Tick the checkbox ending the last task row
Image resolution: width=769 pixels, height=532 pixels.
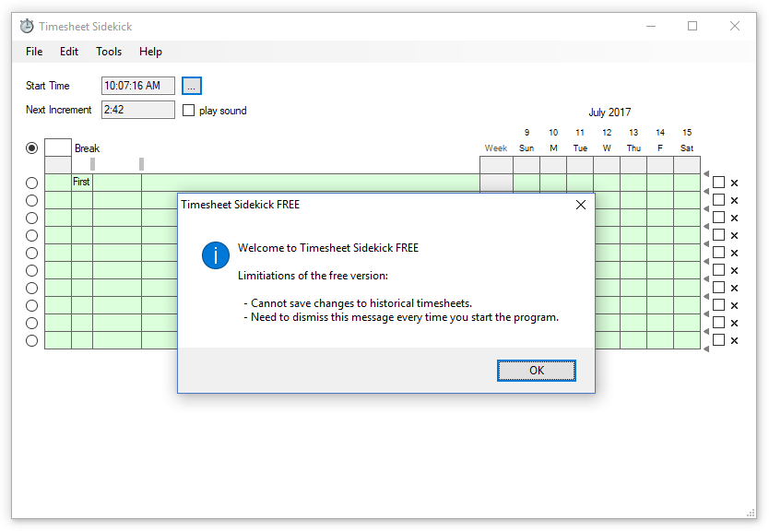click(718, 340)
